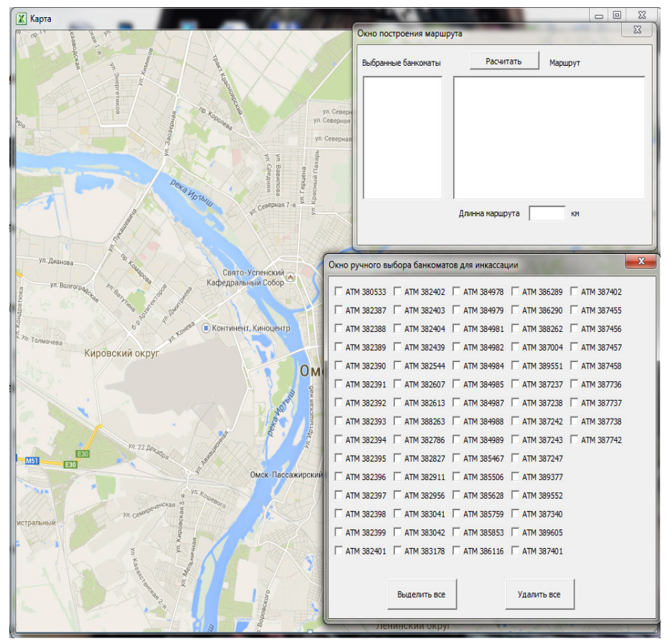This screenshot has width=672, height=644.
Task: Close the ATM manual selection window
Action: (641, 261)
